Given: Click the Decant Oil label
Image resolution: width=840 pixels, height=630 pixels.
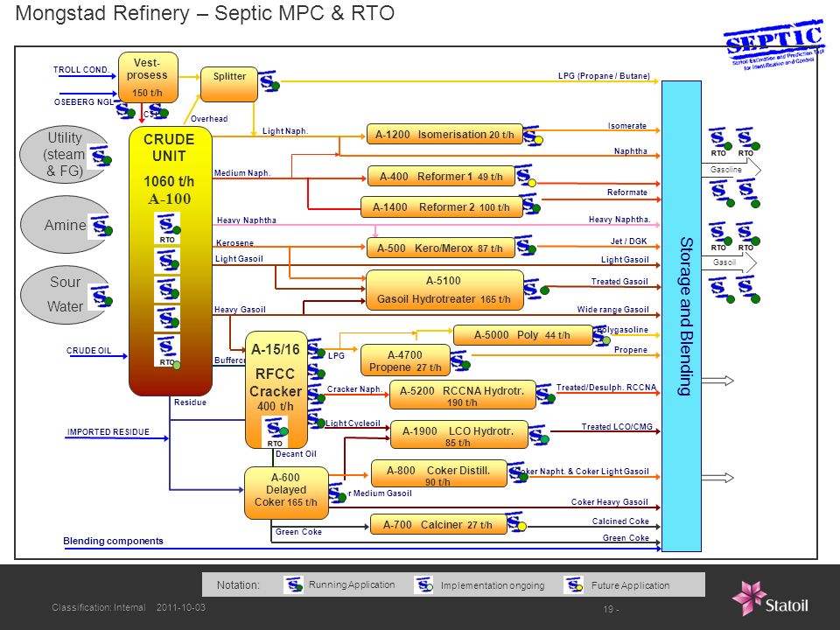Looking at the screenshot, I should click(x=296, y=454).
